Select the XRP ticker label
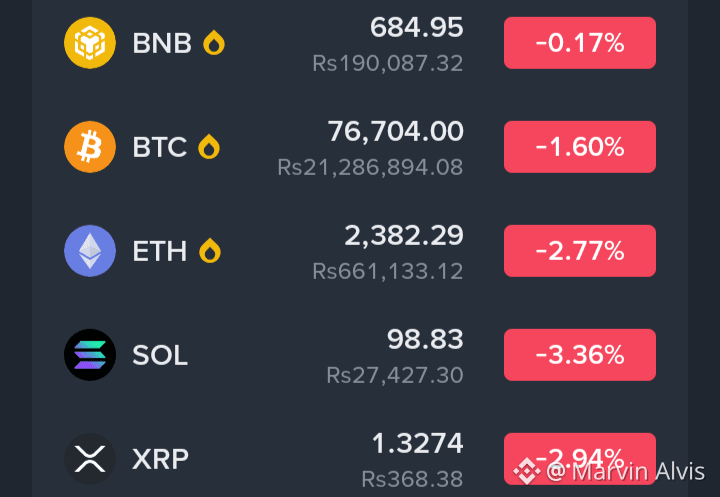The height and width of the screenshot is (497, 720). click(x=160, y=459)
